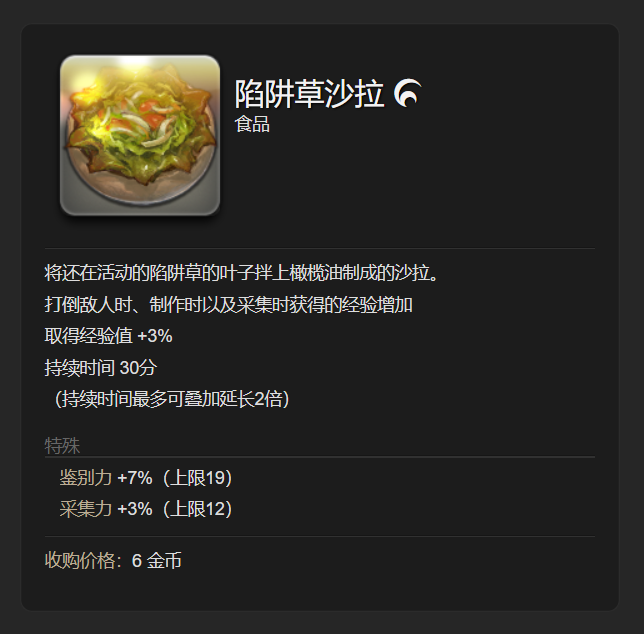Click the divider line above the price row
Screen dimensions: 644x634
(x=320, y=536)
